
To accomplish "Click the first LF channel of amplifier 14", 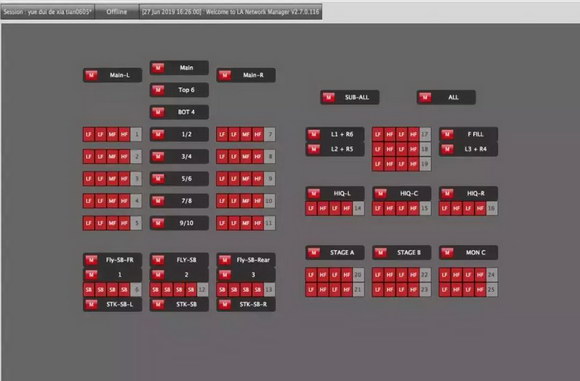I will click(311, 208).
